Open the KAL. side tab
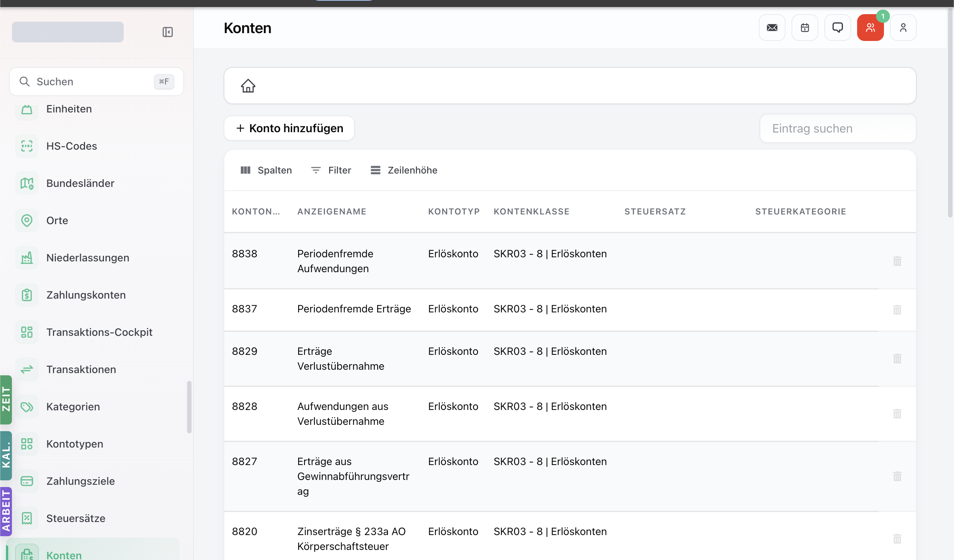 tap(6, 456)
